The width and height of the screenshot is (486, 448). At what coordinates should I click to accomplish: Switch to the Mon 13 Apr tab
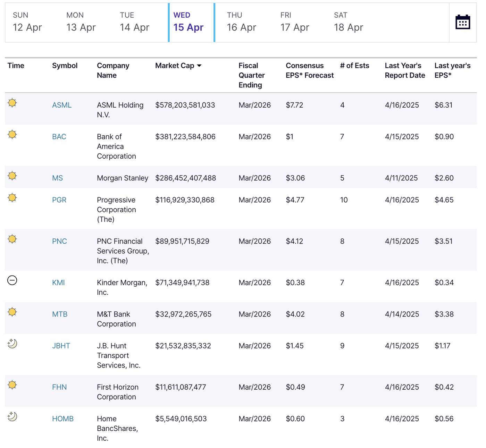[81, 22]
